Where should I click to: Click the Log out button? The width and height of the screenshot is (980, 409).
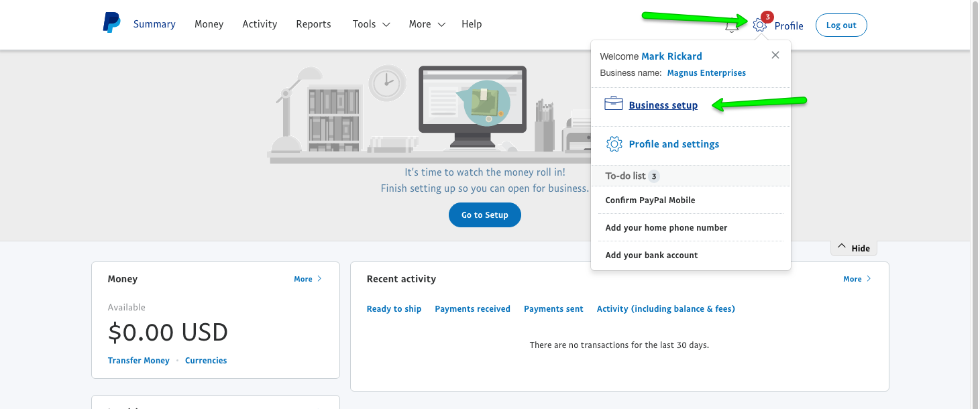pyautogui.click(x=840, y=24)
